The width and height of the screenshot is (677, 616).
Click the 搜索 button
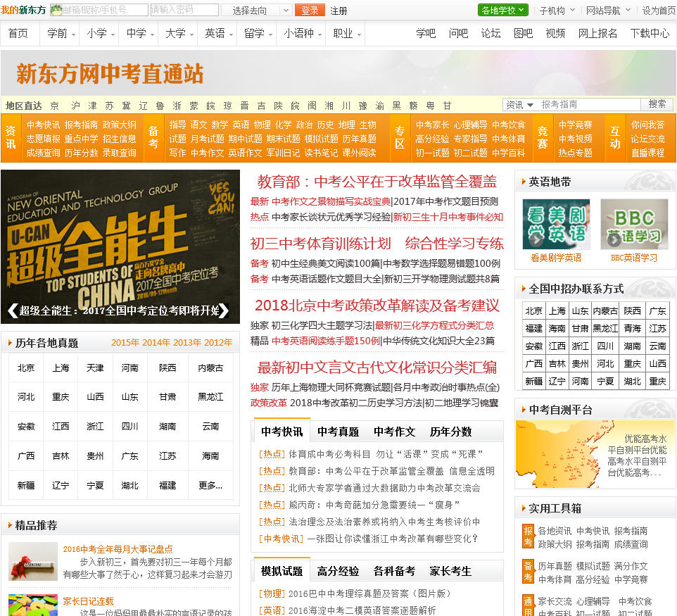[657, 104]
